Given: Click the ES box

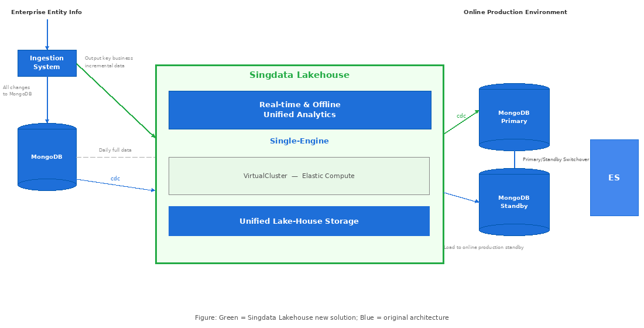Looking at the screenshot, I should [x=614, y=177].
